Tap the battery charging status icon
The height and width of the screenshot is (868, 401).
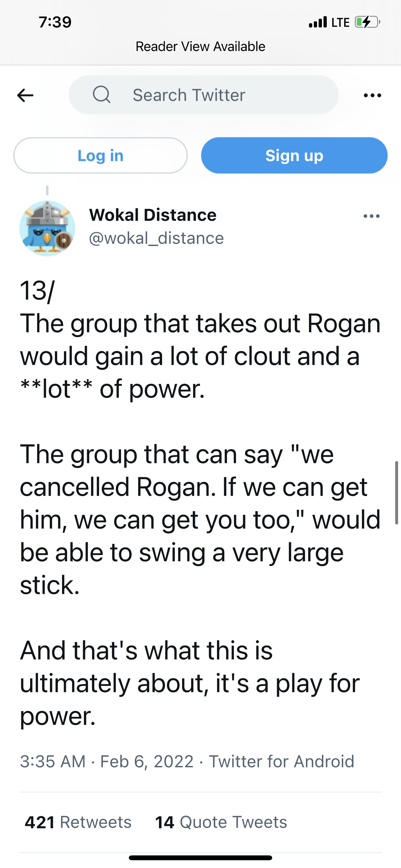[367, 22]
